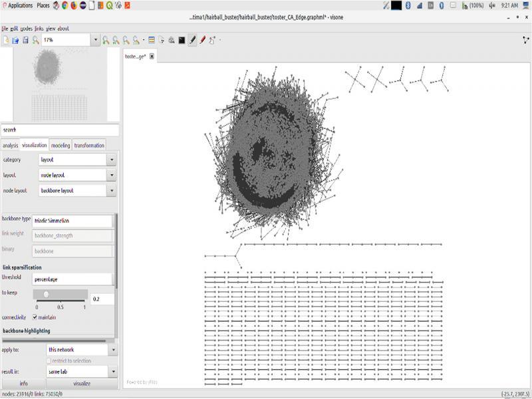Switch to the transformation tab
This screenshot has height=399, width=532.
(89, 145)
